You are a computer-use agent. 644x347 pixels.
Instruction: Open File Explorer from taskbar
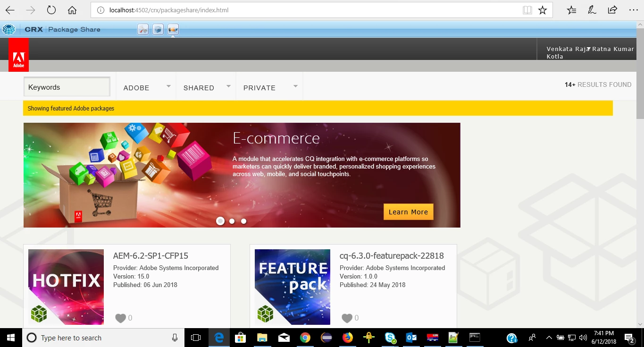coord(263,338)
